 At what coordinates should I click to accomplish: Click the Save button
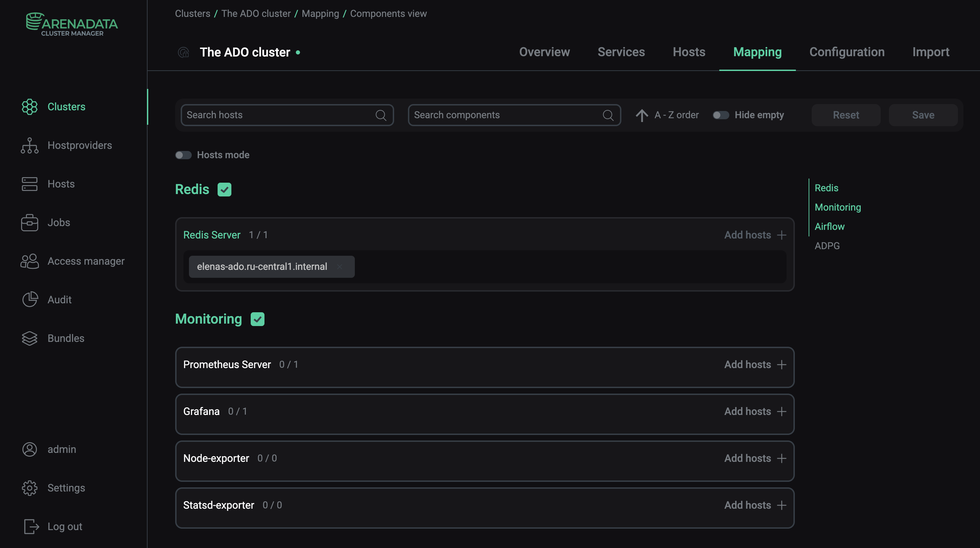(922, 115)
